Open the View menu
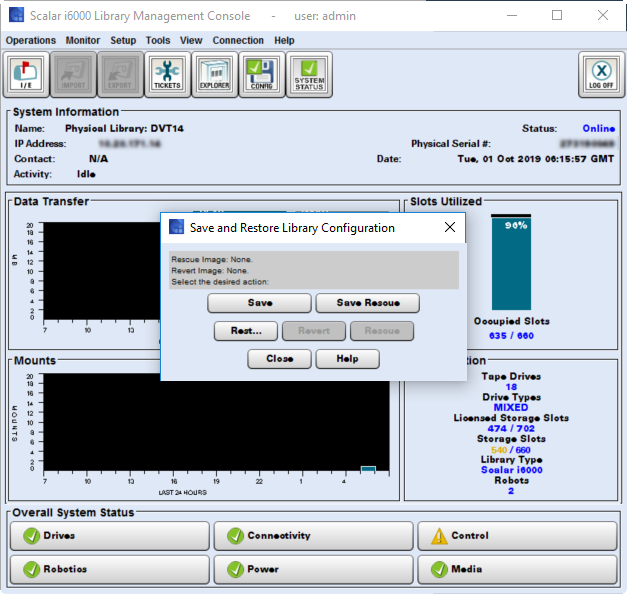This screenshot has width=627, height=594. click(191, 40)
